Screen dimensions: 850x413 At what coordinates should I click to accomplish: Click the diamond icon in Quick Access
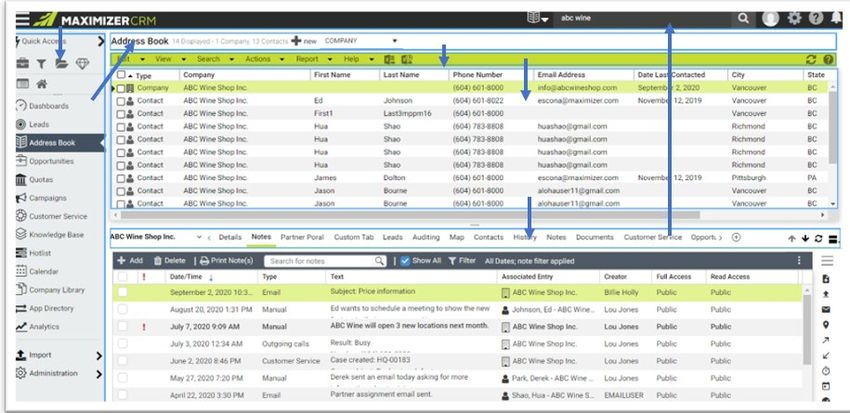click(x=82, y=64)
